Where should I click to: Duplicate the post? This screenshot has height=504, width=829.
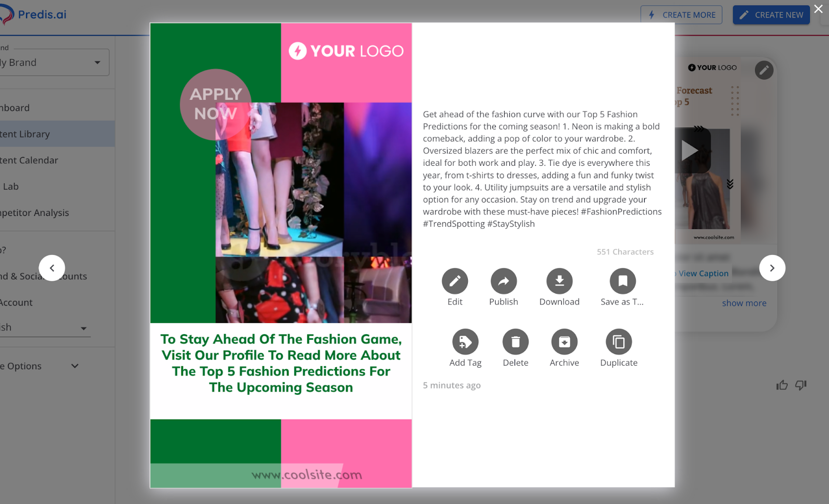[x=619, y=342]
